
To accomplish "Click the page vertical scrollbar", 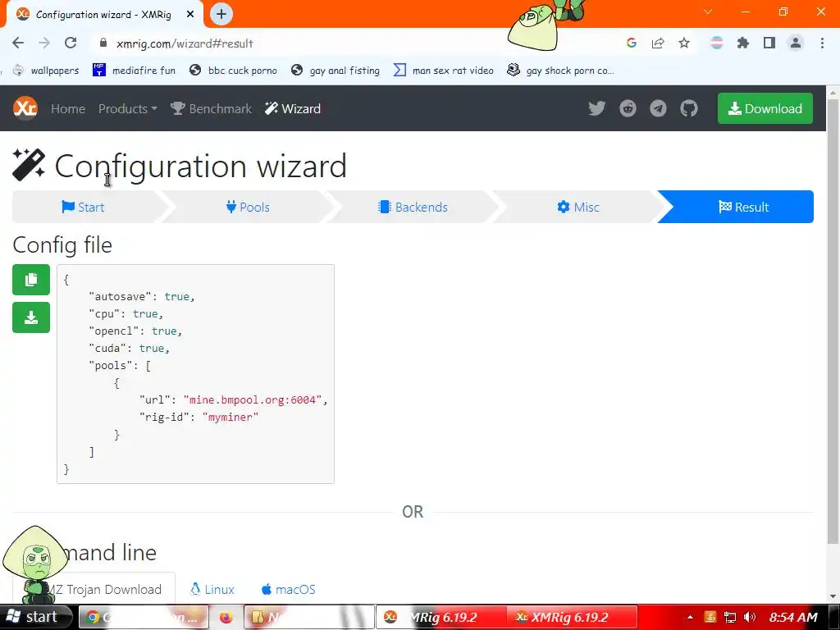I will click(x=833, y=322).
